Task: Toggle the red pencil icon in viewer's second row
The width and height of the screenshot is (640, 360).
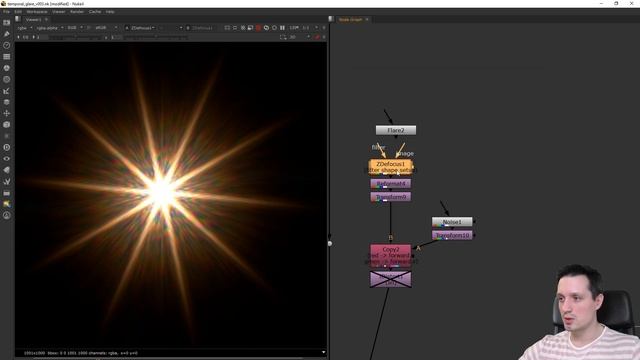Action: [317, 37]
